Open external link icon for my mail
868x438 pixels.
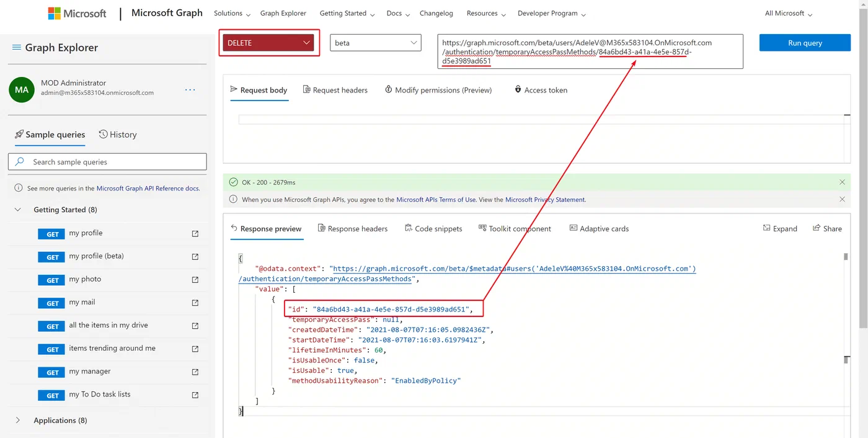click(x=195, y=303)
